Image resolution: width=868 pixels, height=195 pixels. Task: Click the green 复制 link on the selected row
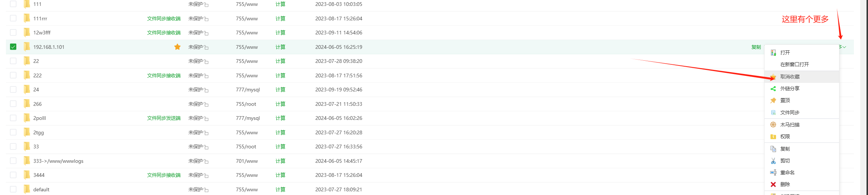[x=756, y=47]
